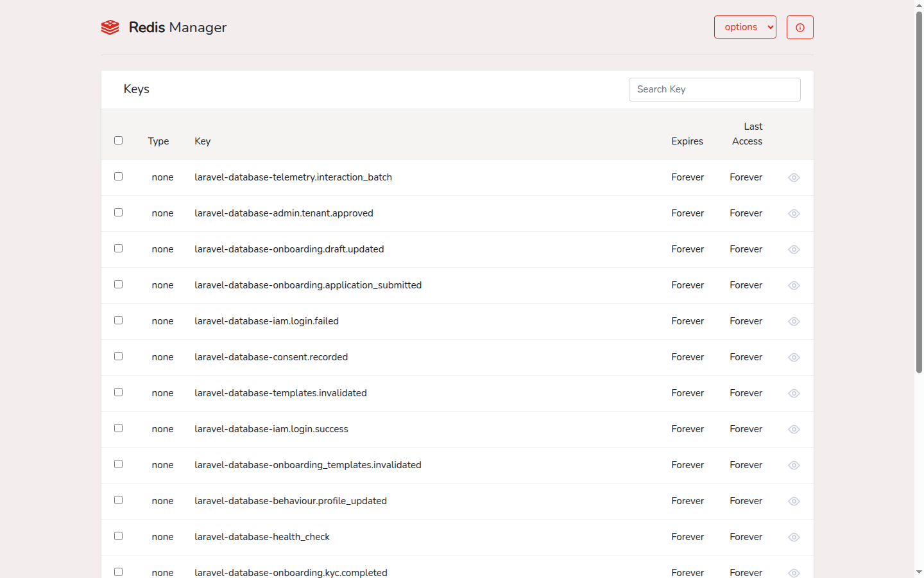Click the Last Access column header
This screenshot has width=924, height=578.
coord(748,134)
